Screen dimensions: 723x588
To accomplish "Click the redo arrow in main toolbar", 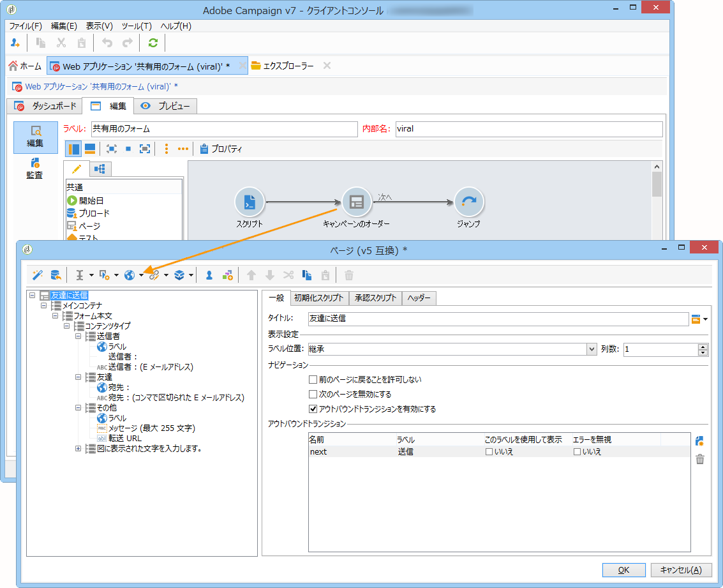I will coord(127,43).
